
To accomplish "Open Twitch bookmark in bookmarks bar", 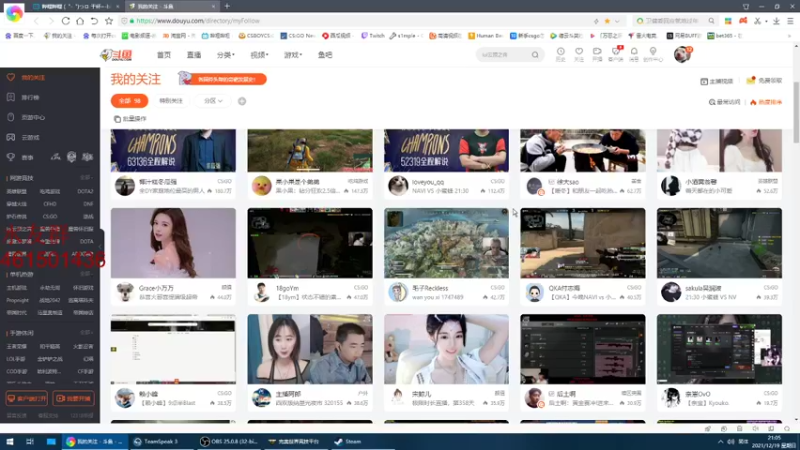I will (x=373, y=36).
